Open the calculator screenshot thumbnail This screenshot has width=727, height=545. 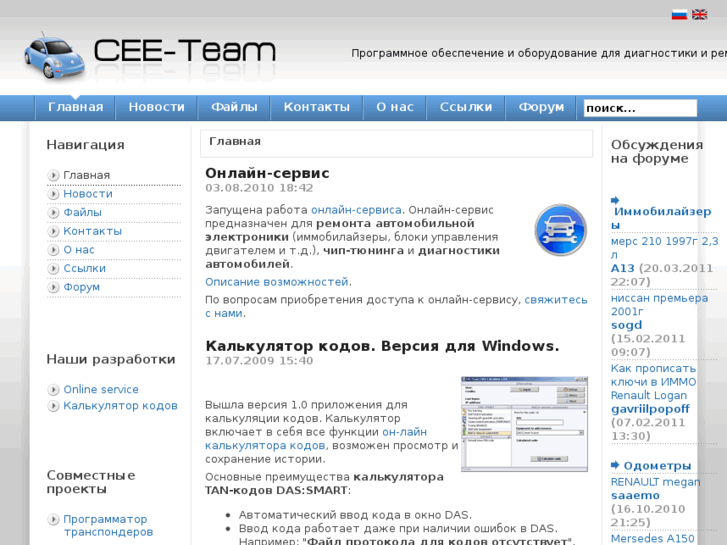[x=524, y=424]
